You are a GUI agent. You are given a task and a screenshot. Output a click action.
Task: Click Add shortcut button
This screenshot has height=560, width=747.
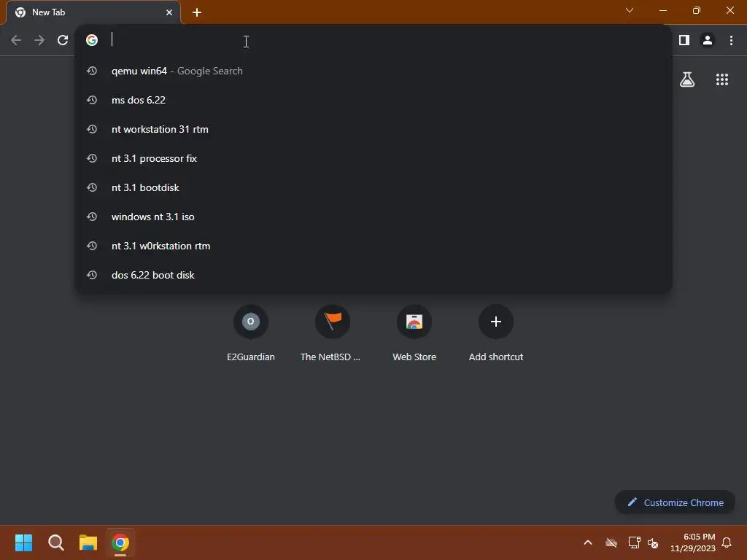pos(496,333)
